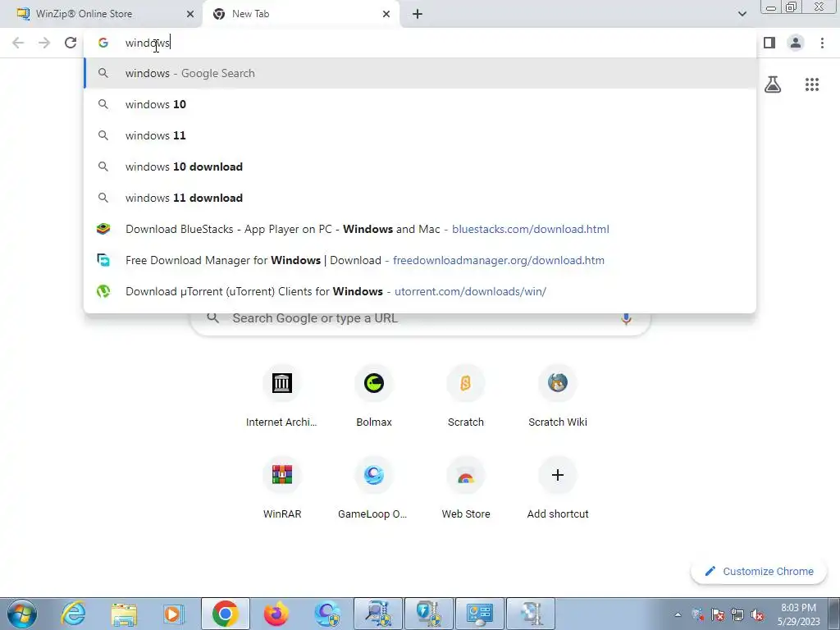This screenshot has width=840, height=630.
Task: Pick the 'windows 10 download' suggestion
Action: tap(420, 167)
